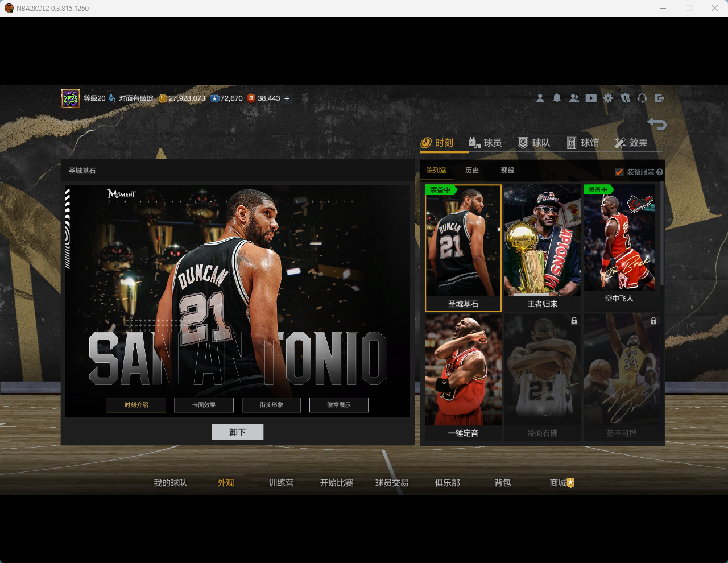The width and height of the screenshot is (728, 563).
Task: Switch to the 球队 tab
Action: click(533, 143)
